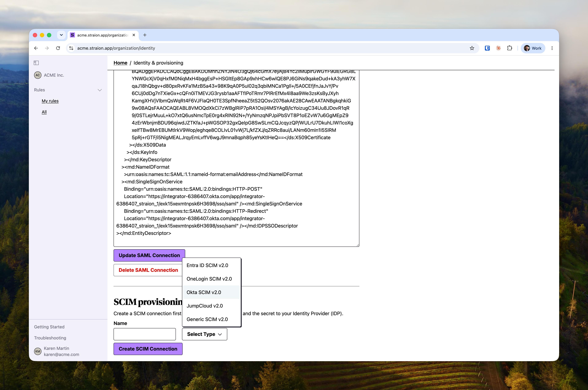Bookmark this page with the star icon
Image resolution: width=588 pixels, height=390 pixels.
click(472, 48)
